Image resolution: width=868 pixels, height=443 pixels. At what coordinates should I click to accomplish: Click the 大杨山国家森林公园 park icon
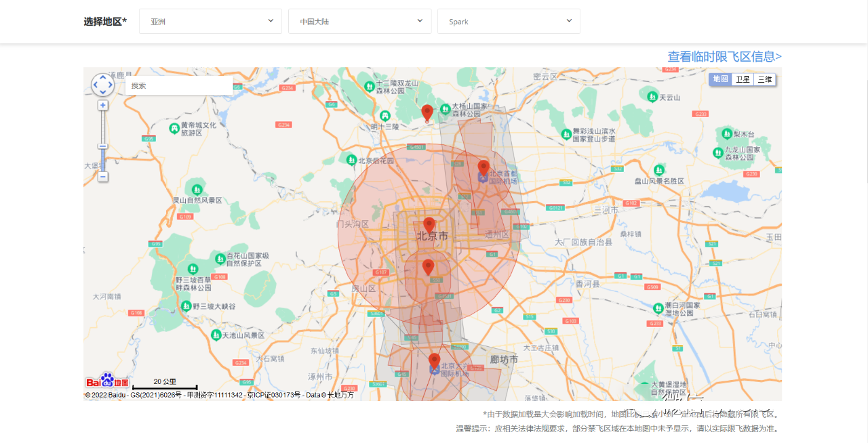point(445,108)
